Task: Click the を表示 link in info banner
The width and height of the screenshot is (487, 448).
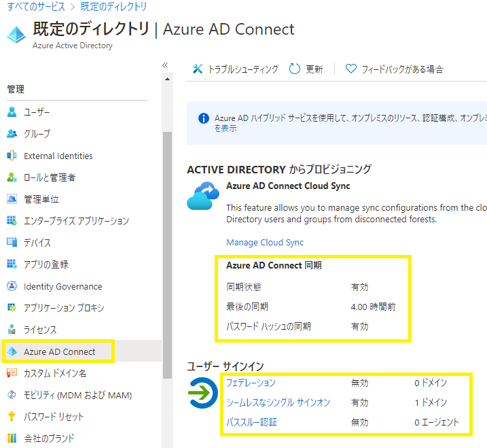Action: 226,128
